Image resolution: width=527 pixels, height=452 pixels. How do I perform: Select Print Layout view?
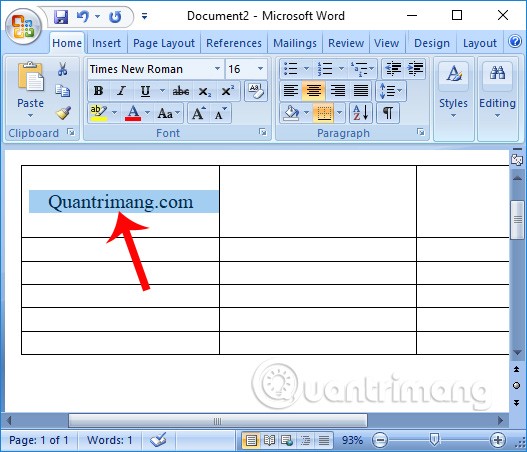tap(251, 440)
